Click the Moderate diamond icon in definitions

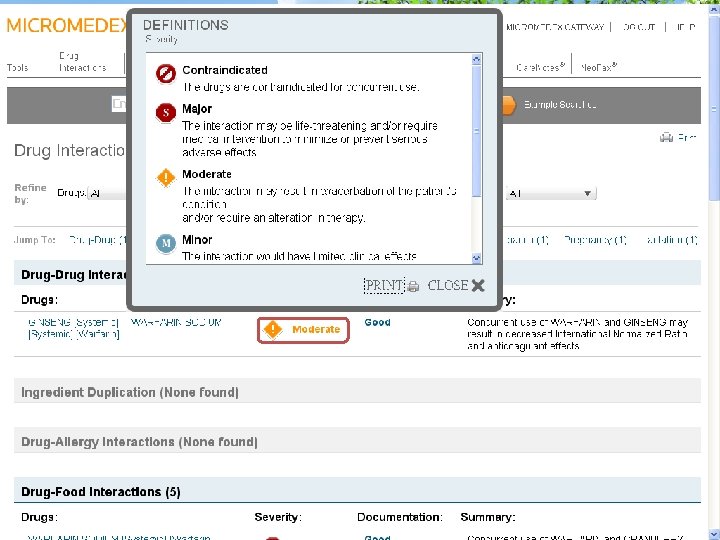(166, 178)
